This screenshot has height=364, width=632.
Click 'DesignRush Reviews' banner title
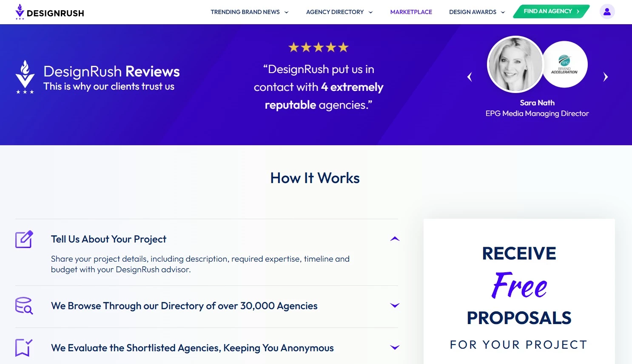pyautogui.click(x=111, y=71)
